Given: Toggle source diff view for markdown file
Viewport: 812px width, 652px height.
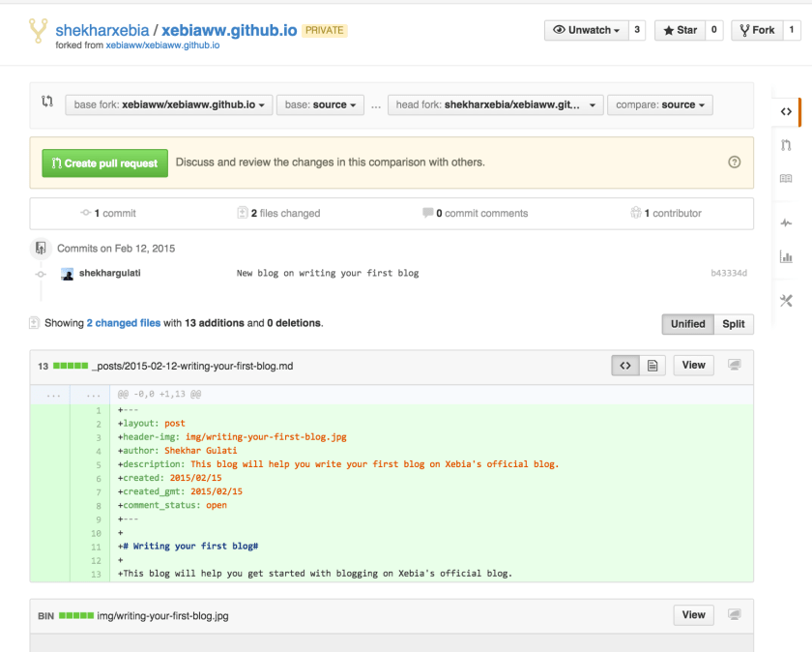Looking at the screenshot, I should coord(624,366).
